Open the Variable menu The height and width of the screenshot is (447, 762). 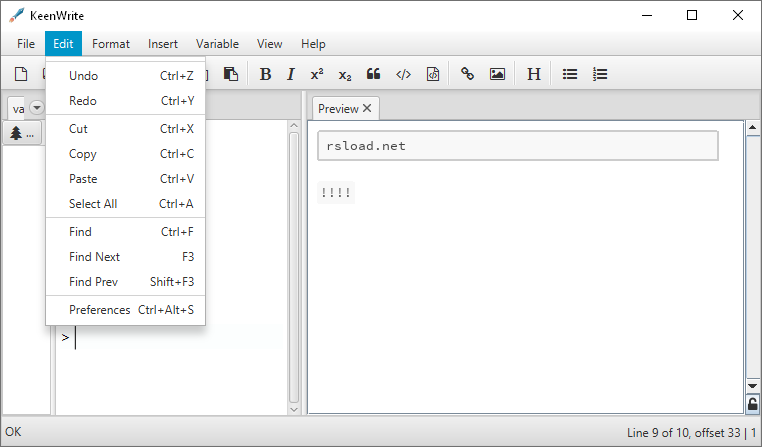click(x=217, y=44)
